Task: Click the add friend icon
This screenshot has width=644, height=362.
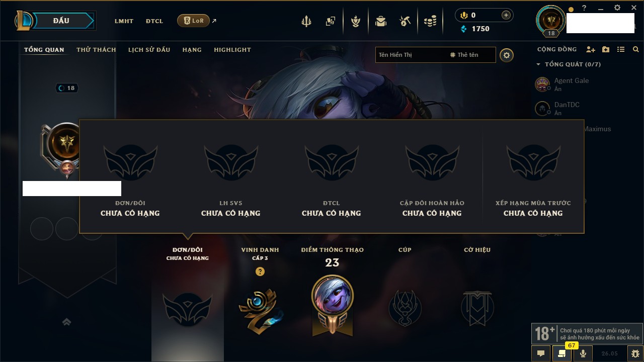Action: point(591,49)
